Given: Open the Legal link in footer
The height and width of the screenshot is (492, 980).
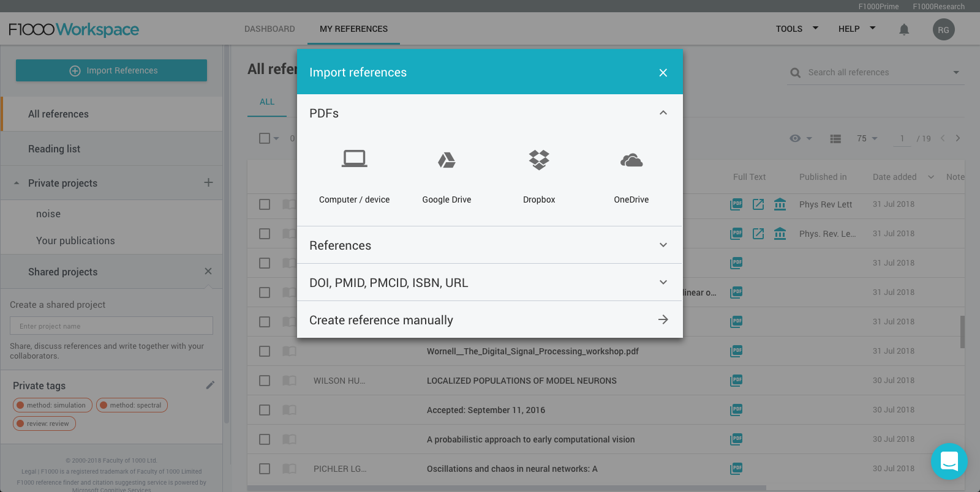Looking at the screenshot, I should point(29,471).
